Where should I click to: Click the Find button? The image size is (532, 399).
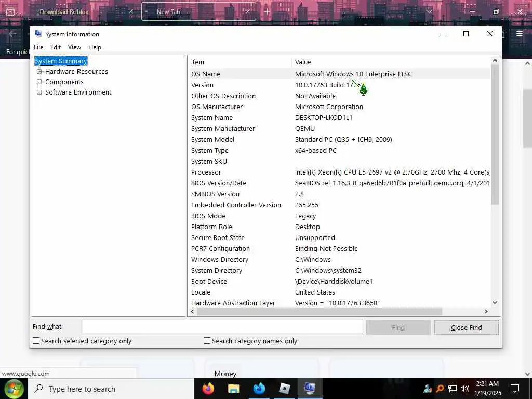[398, 327]
